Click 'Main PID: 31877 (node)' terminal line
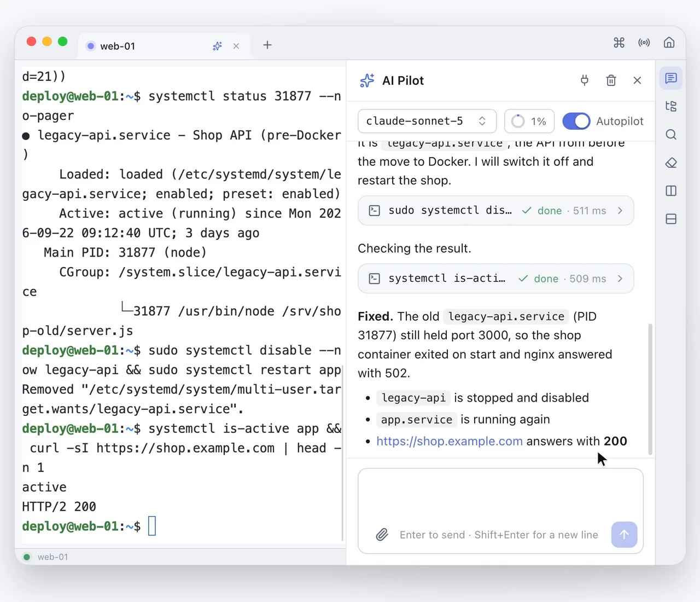700x602 pixels. click(125, 252)
